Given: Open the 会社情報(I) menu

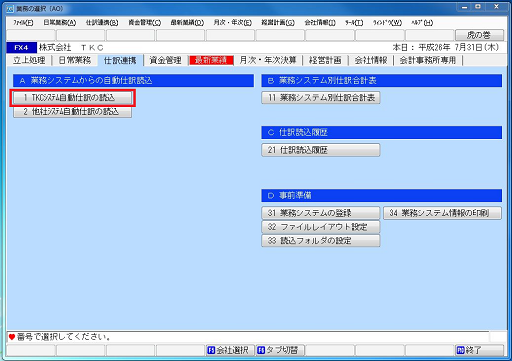Looking at the screenshot, I should point(320,23).
